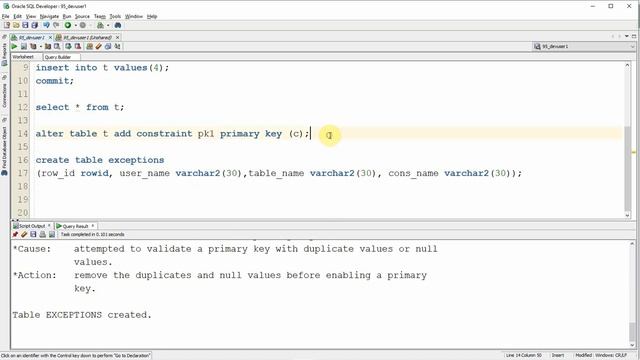The image size is (640, 360).
Task: Click 'Table EXCEPTIONS created.' output line
Action: (x=82, y=315)
